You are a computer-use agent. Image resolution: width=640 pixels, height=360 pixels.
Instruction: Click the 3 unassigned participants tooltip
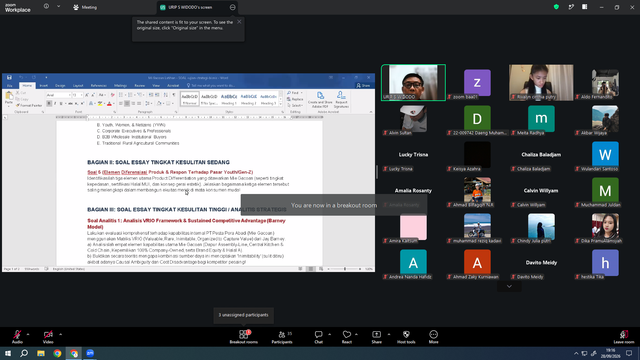pos(243,315)
